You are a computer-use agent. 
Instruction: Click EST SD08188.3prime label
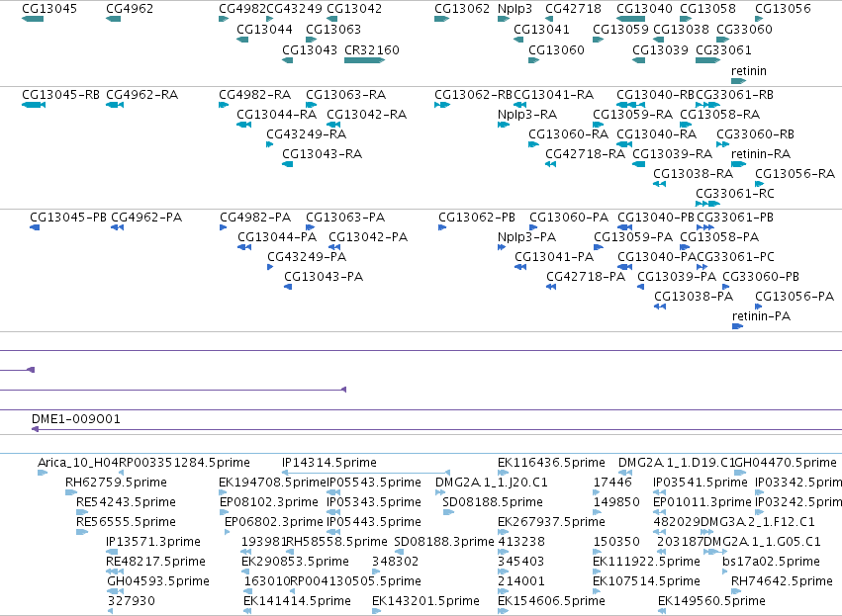pos(444,542)
